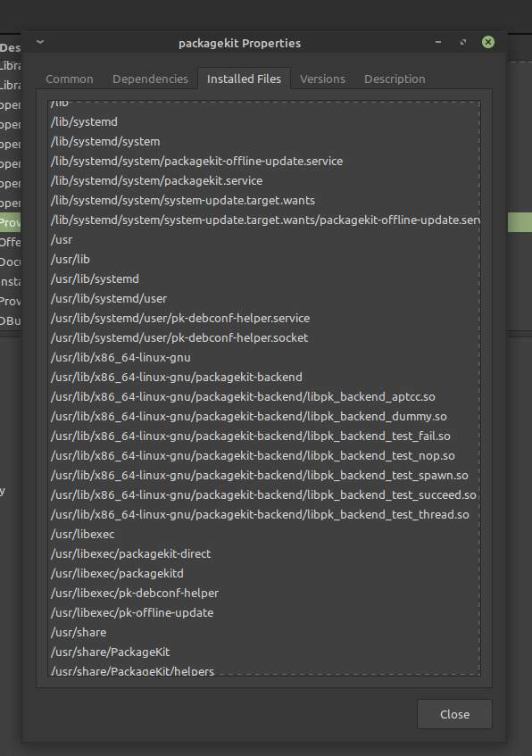Select the /usr row
This screenshot has height=756, width=532.
pyautogui.click(x=264, y=239)
